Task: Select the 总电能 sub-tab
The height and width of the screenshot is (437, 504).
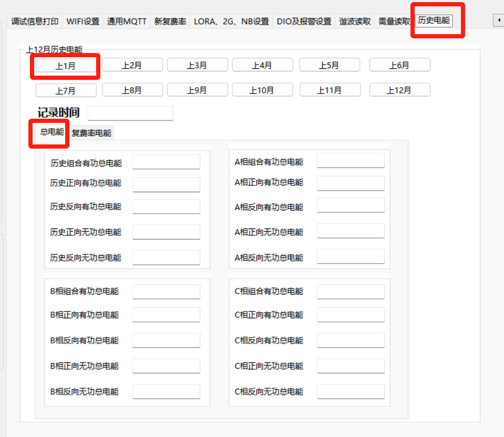Action: click(52, 132)
